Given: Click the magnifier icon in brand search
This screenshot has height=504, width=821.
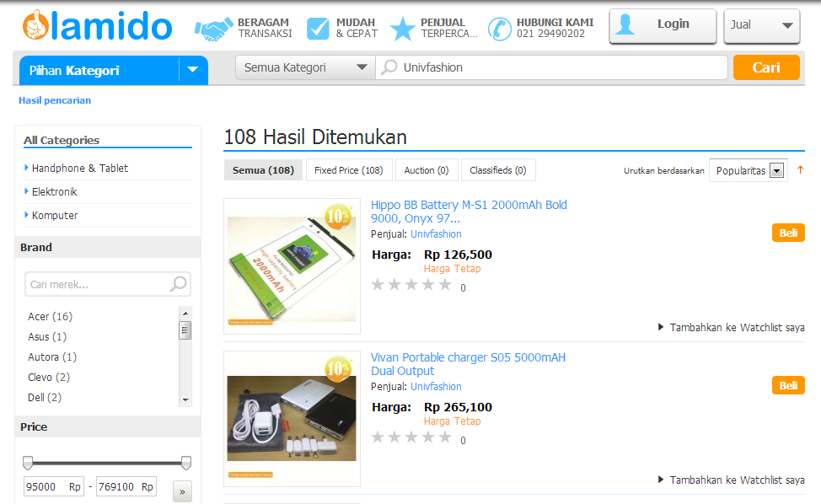Looking at the screenshot, I should pyautogui.click(x=179, y=284).
